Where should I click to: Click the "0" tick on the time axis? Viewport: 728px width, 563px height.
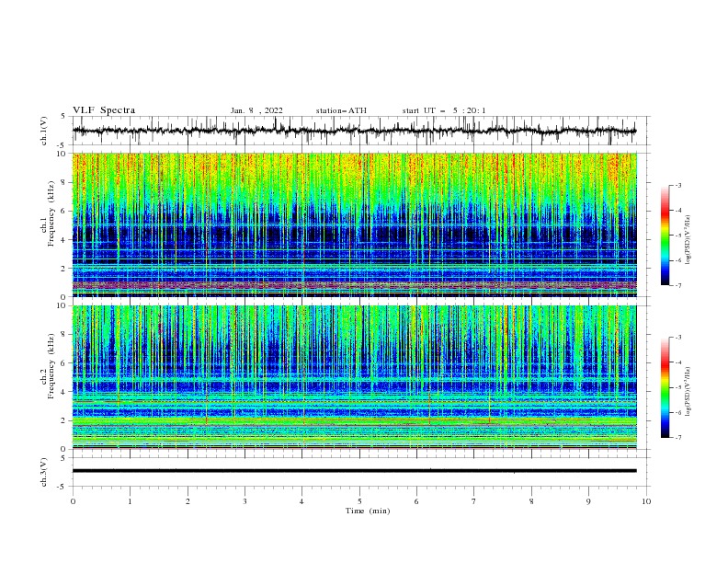click(x=73, y=501)
